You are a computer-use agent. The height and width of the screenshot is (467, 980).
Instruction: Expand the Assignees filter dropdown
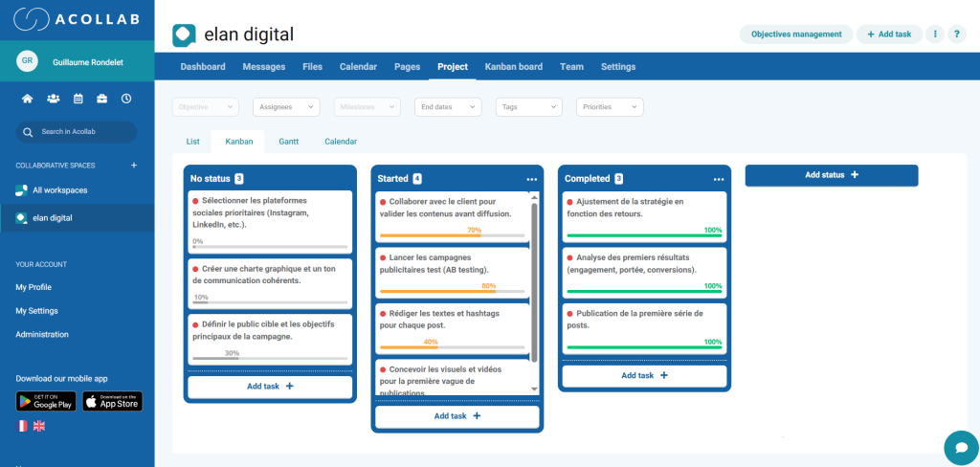click(x=286, y=107)
